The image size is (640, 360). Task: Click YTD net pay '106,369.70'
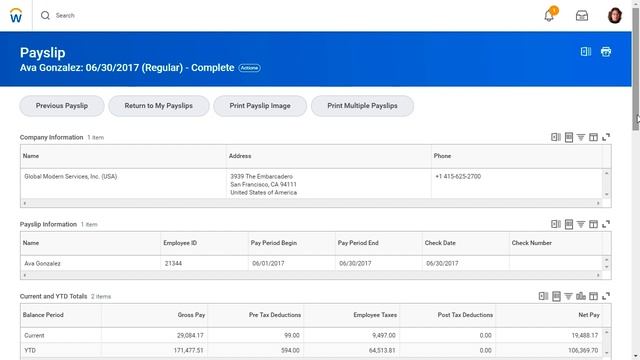point(583,350)
